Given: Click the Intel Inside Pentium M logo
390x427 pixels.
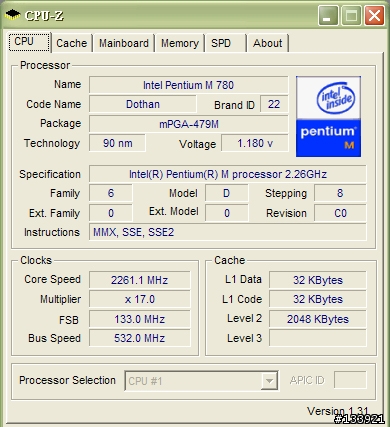Looking at the screenshot, I should 328,116.
